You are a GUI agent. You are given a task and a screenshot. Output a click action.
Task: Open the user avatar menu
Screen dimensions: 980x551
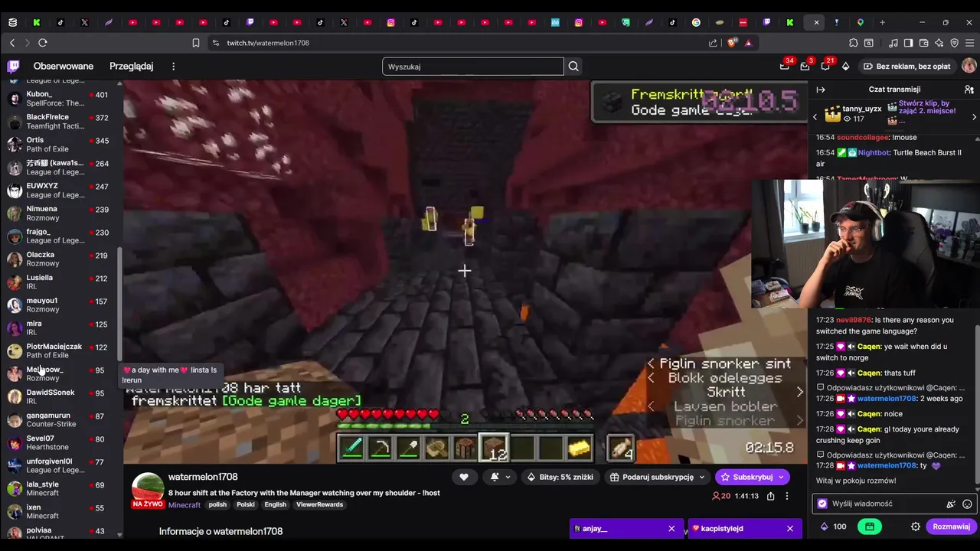tap(969, 67)
